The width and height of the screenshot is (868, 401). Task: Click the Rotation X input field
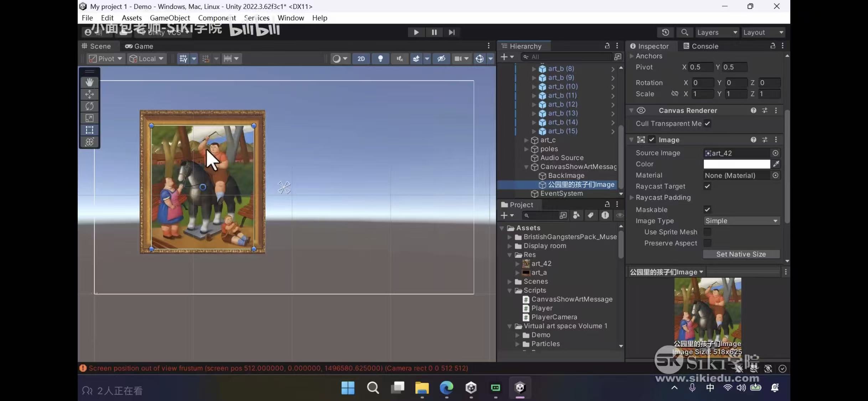pyautogui.click(x=703, y=83)
